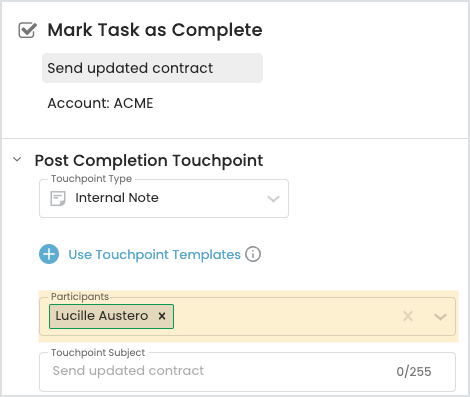Click inside the empty Participants field area

tap(287, 316)
